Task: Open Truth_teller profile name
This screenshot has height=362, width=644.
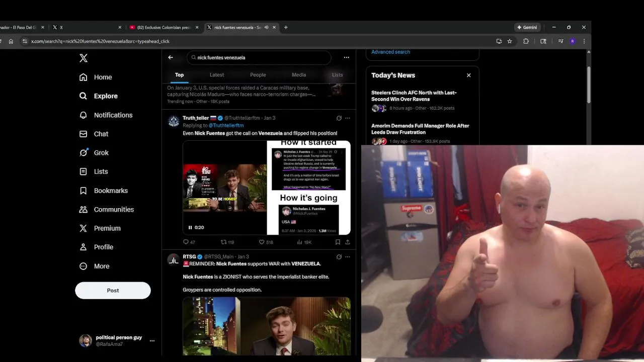Action: point(196,118)
